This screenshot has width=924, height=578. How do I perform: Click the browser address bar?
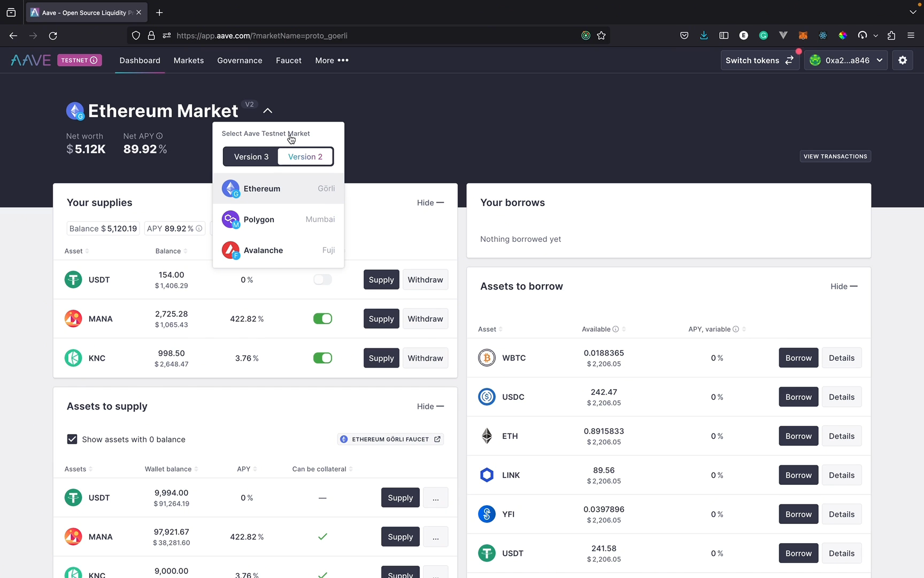pyautogui.click(x=369, y=36)
